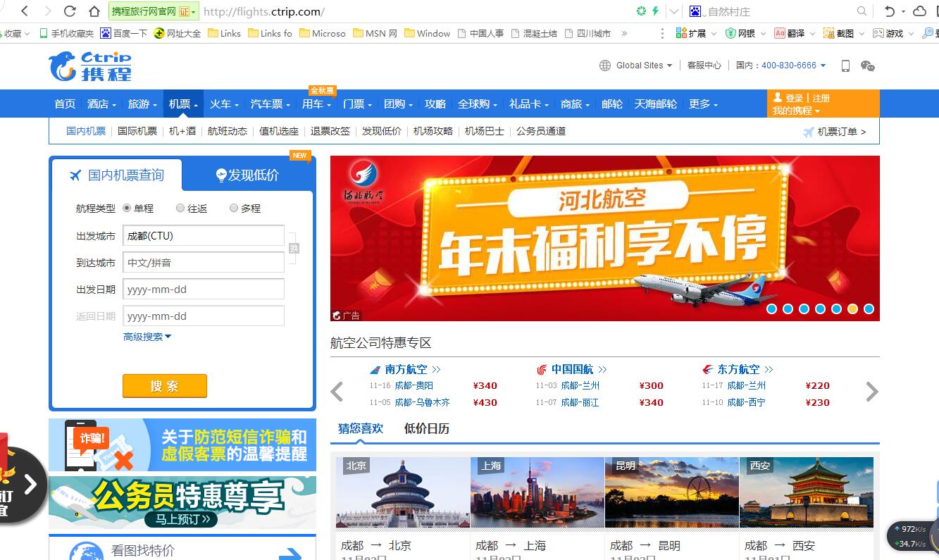Click the 翻译 translate extension icon
This screenshot has height=560, width=939.
[789, 33]
